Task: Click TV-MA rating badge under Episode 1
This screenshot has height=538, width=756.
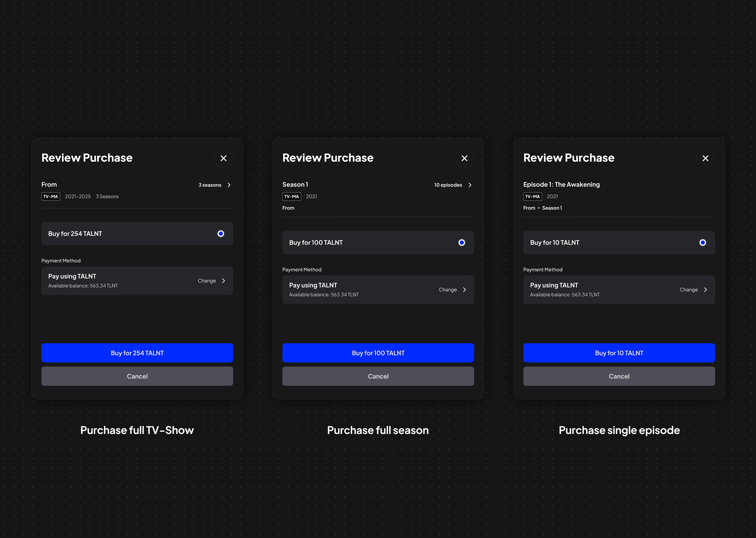Action: point(532,196)
